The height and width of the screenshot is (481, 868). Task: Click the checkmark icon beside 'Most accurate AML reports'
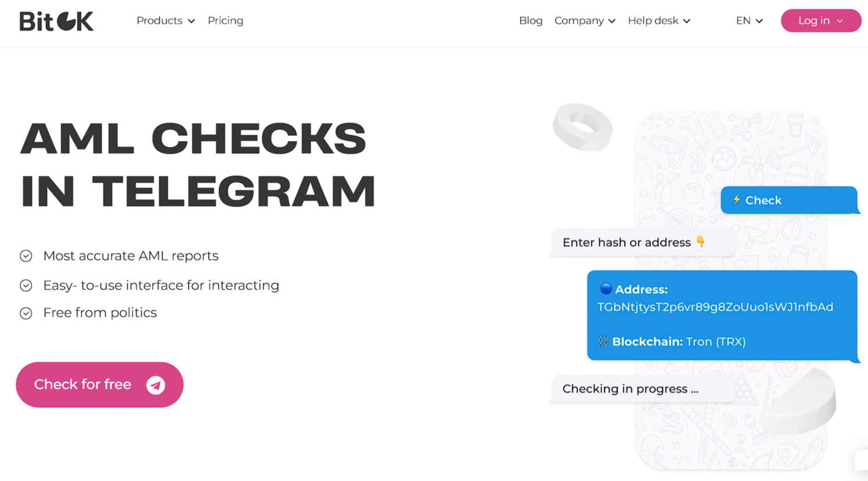click(x=26, y=256)
